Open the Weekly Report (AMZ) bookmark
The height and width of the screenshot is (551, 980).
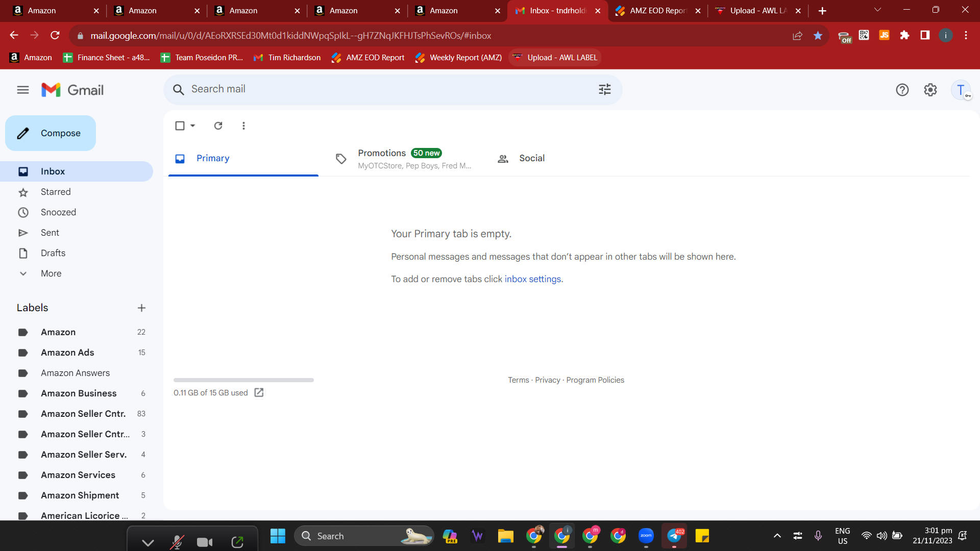point(458,58)
